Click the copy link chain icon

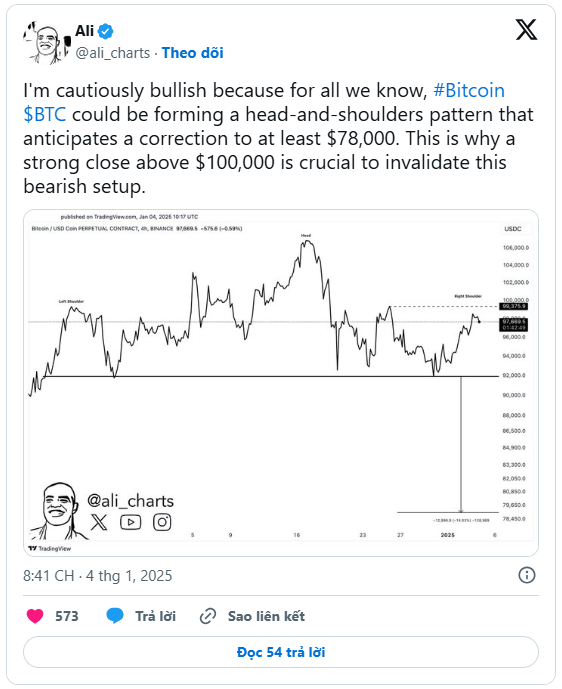click(x=207, y=616)
